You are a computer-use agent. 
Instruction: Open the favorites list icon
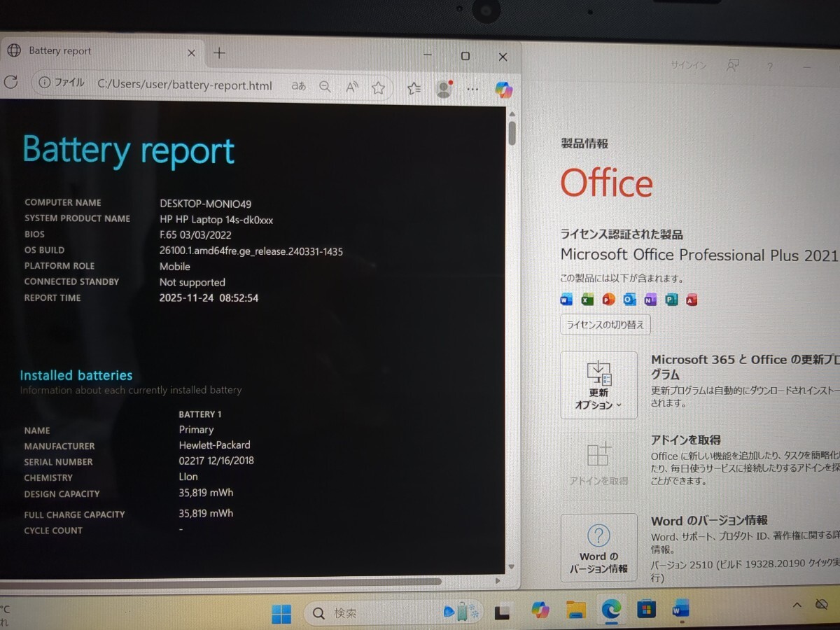coord(414,88)
